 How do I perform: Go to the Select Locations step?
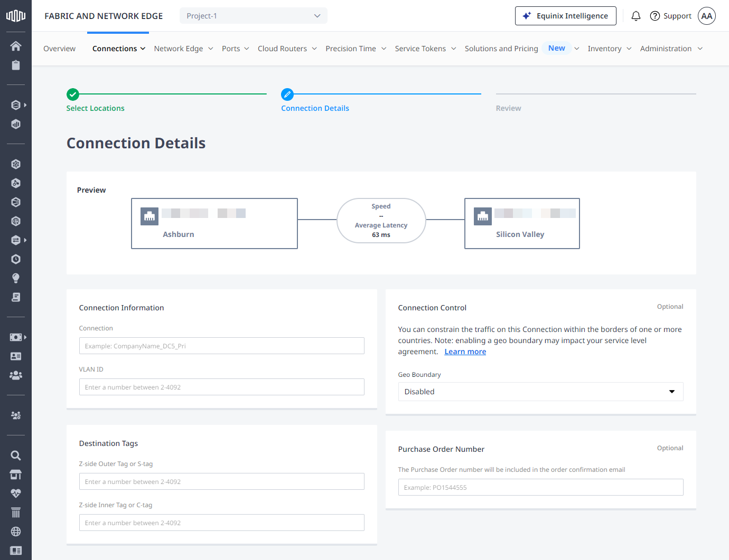tap(95, 108)
